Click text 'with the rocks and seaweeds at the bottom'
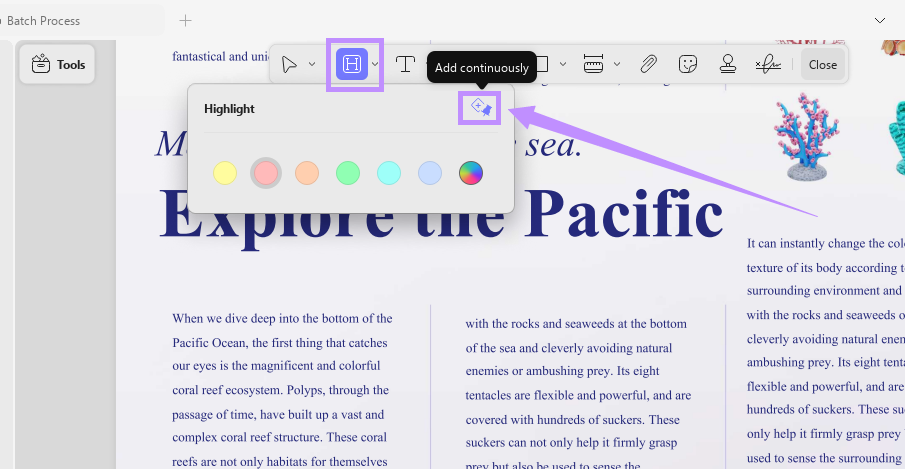Viewport: 905px width, 469px height. 576,324
